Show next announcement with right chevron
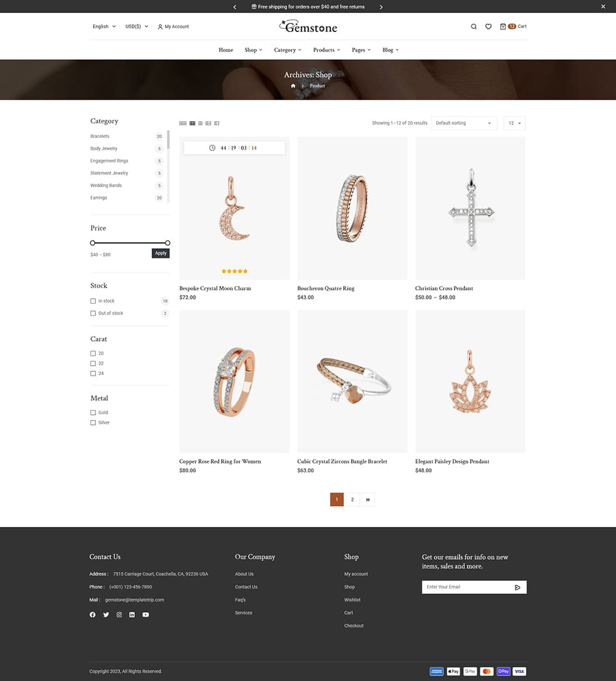This screenshot has width=616, height=681. point(381,7)
